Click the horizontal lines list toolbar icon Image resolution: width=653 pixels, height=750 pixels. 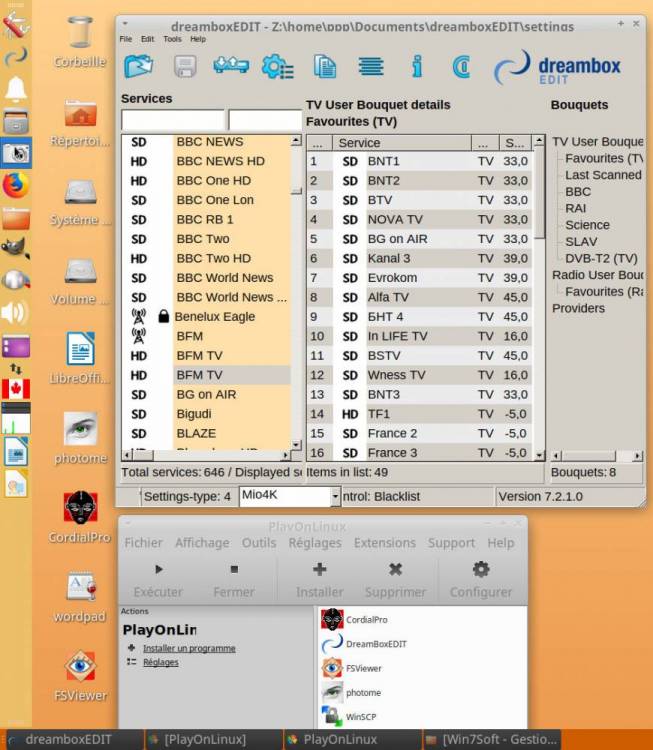pos(371,66)
